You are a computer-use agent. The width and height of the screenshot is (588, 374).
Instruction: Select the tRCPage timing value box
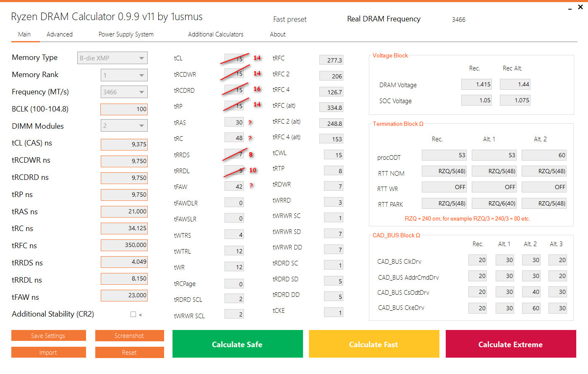tap(234, 284)
